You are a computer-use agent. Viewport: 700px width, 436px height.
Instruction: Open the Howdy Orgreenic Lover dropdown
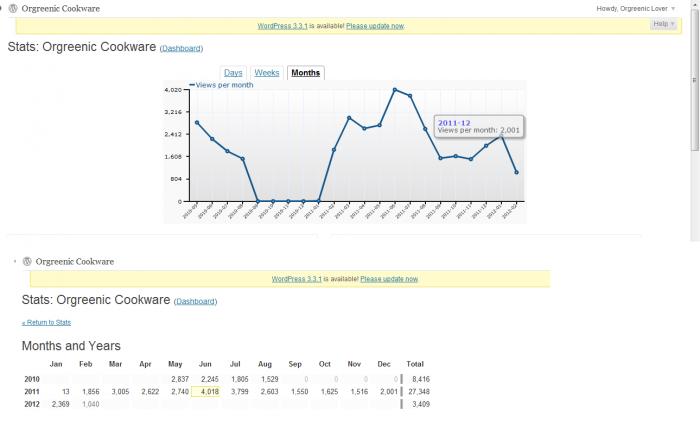pyautogui.click(x=636, y=8)
